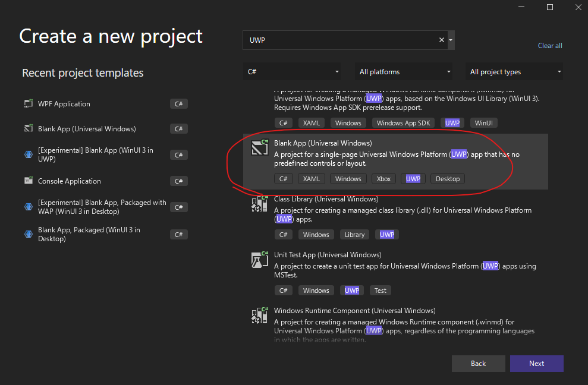
Task: Click the Windows tag on Unit Test App result
Action: coord(316,291)
